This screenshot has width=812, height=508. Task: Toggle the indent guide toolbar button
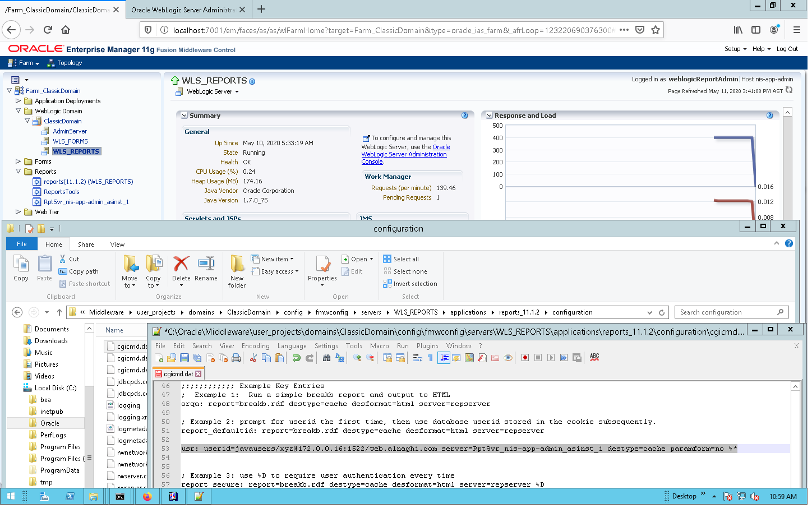(444, 358)
